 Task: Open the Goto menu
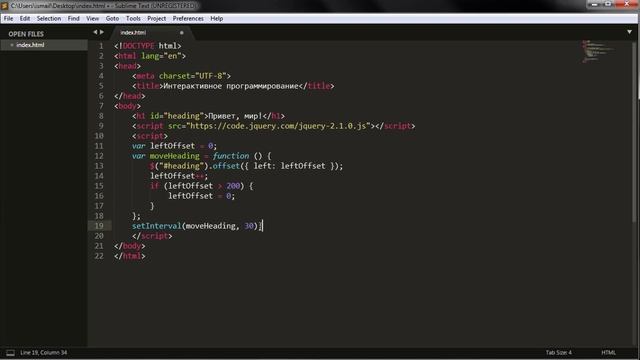(112, 19)
